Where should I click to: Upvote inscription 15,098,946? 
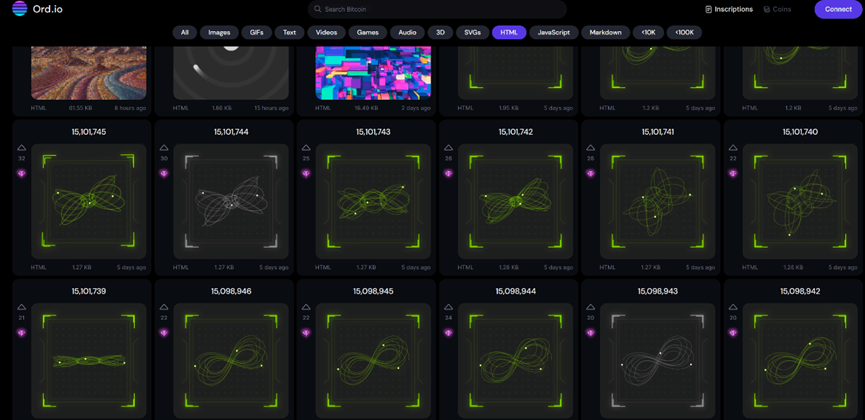164,308
